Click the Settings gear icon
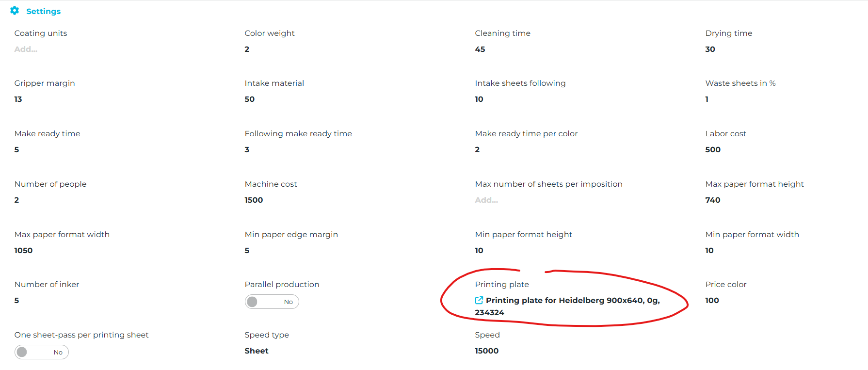 point(15,11)
